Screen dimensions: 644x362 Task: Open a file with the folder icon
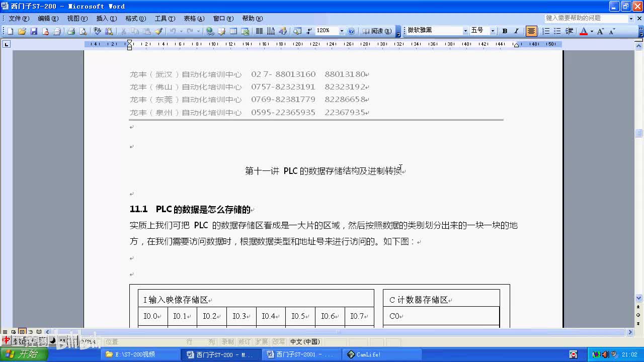pyautogui.click(x=22, y=31)
